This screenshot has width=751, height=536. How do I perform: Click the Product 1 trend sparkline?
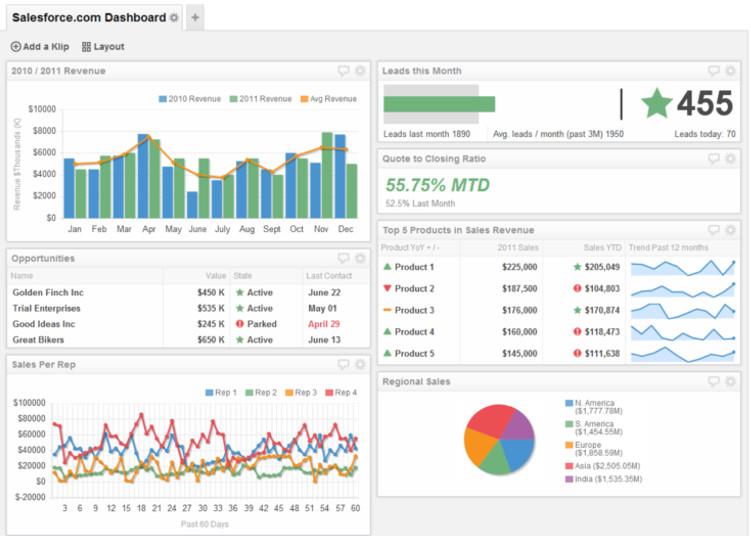(683, 268)
